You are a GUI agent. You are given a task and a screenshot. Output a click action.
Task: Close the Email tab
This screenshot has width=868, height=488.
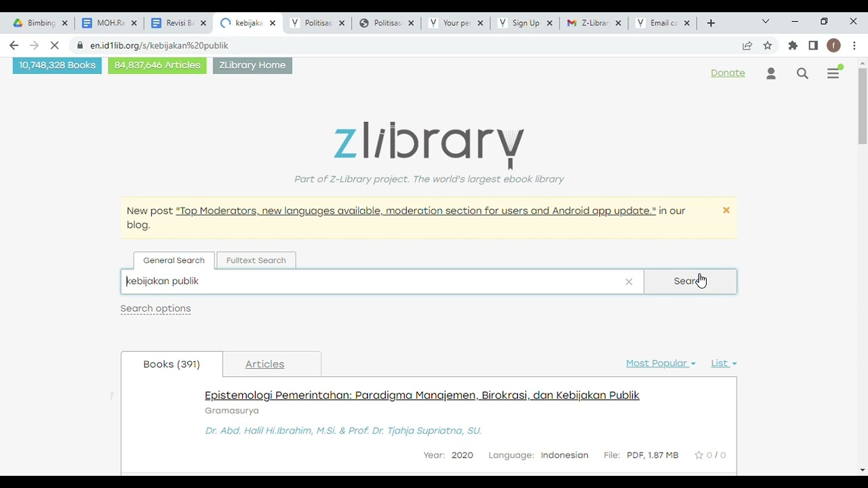tap(687, 23)
